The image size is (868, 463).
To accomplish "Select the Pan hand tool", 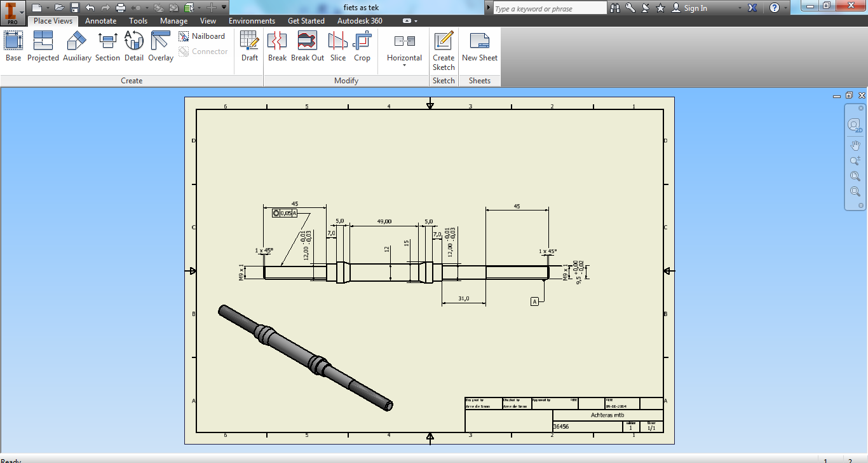I will pos(855,146).
